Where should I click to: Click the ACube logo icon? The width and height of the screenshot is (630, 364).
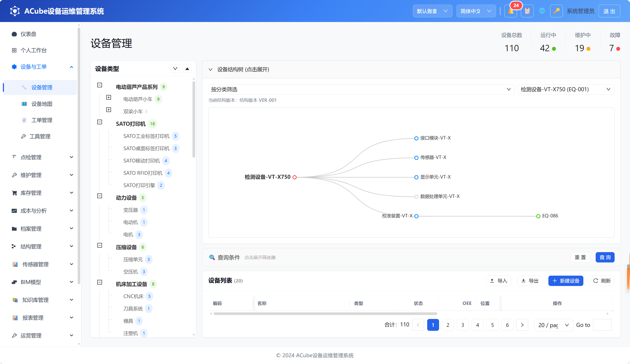coord(15,11)
